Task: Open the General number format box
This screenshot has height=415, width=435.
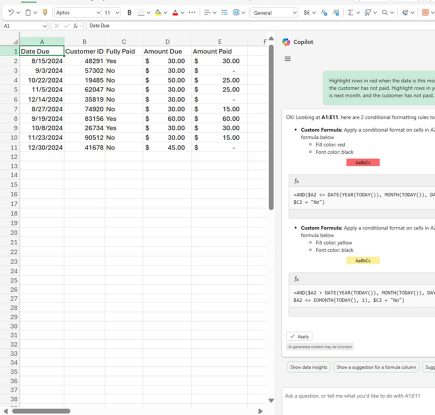Action: click(x=274, y=13)
